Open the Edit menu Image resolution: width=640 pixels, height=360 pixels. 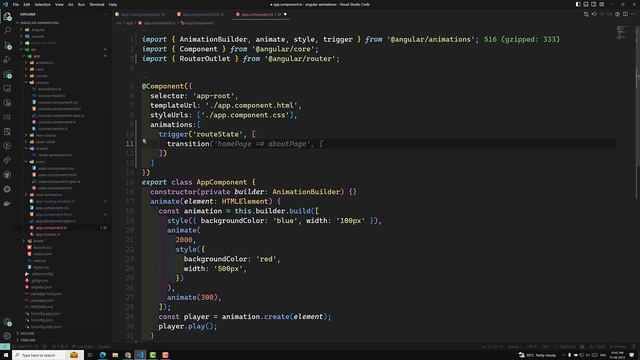27,4
